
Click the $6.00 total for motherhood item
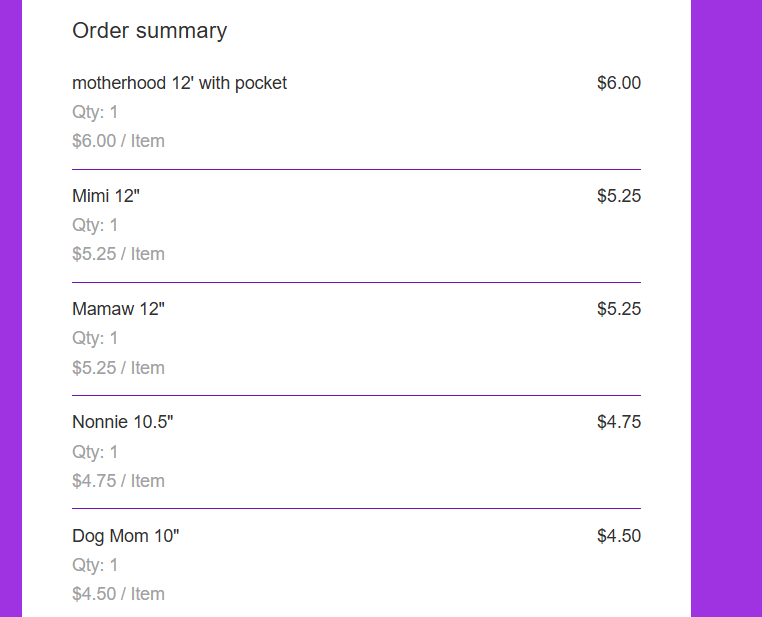pyautogui.click(x=619, y=83)
